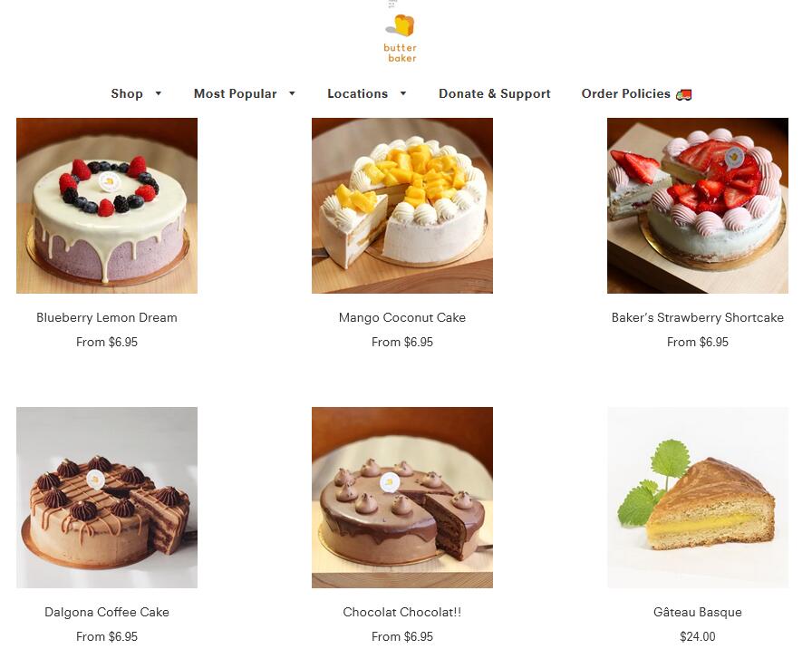Click the Mango Coconut Cake photo

[x=401, y=206]
